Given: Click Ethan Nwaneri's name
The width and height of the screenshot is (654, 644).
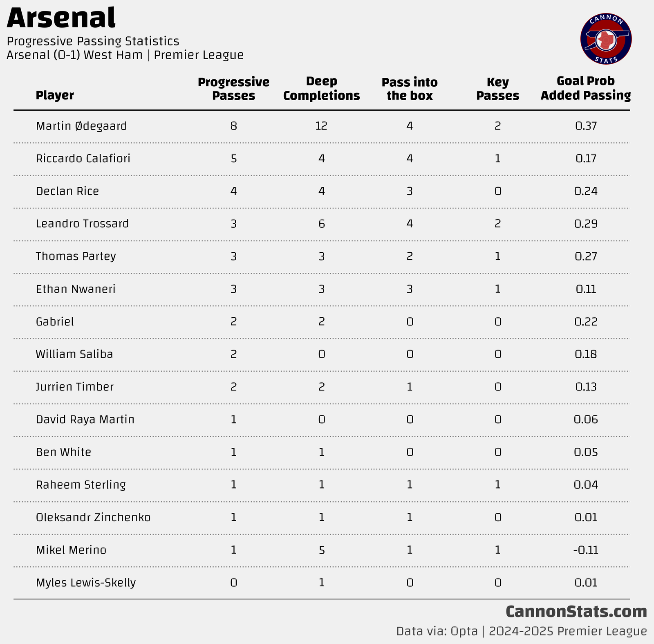Looking at the screenshot, I should pyautogui.click(x=76, y=289).
